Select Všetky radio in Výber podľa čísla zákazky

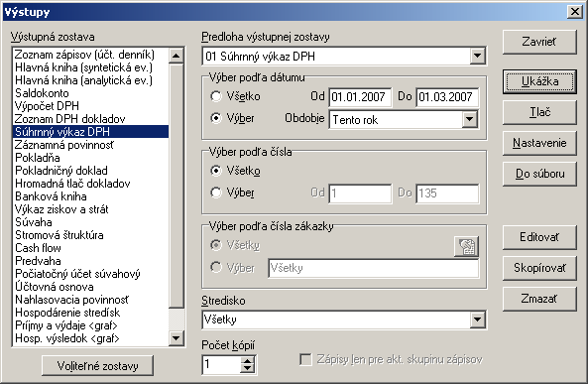click(216, 245)
